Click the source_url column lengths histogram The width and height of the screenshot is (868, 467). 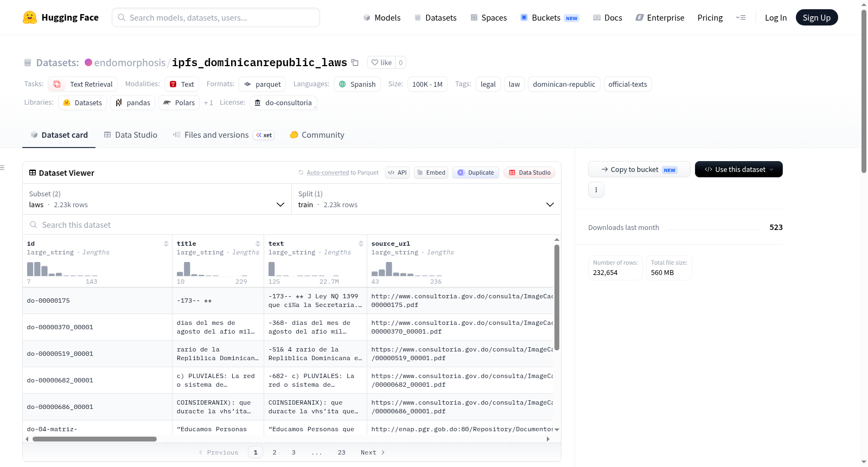click(x=406, y=269)
